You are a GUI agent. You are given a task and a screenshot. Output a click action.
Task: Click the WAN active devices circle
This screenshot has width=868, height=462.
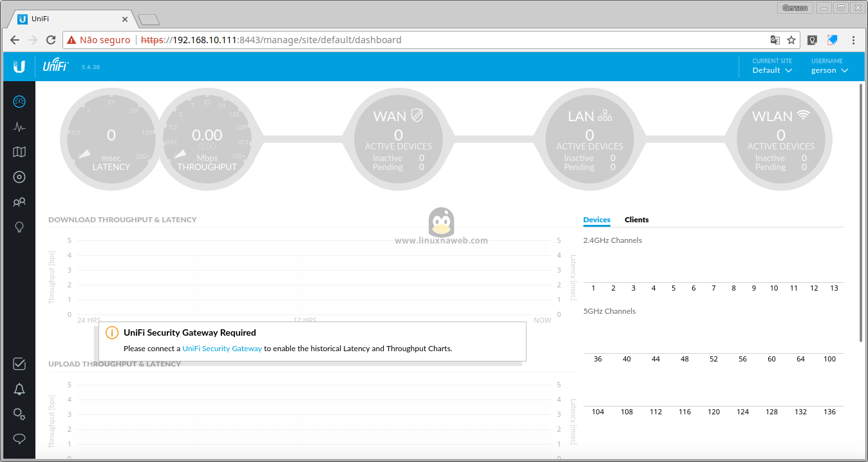click(x=399, y=139)
